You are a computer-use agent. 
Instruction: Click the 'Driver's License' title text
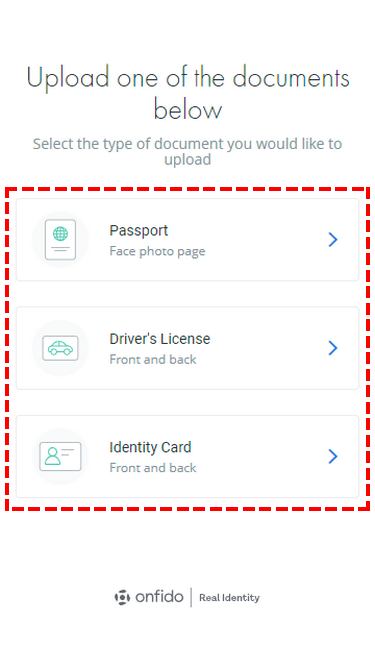[160, 339]
